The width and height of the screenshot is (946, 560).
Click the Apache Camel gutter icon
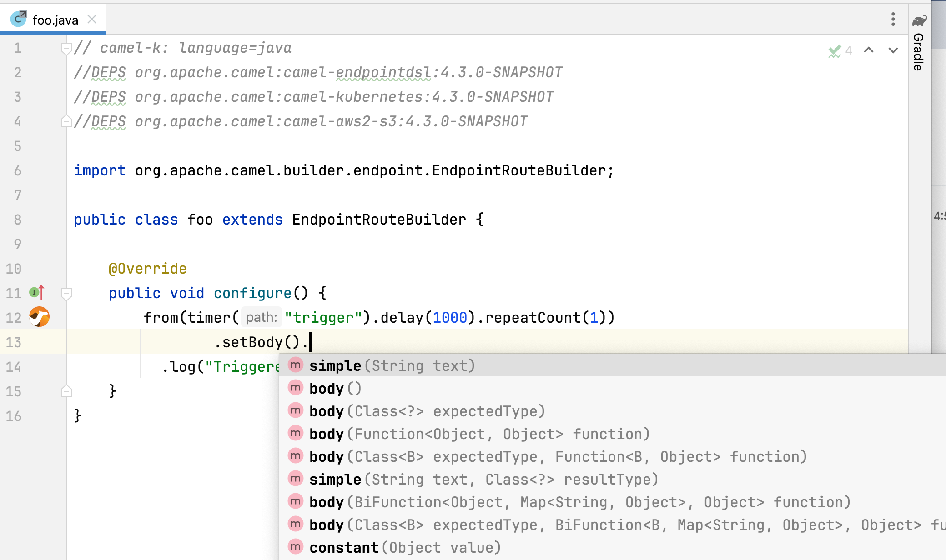point(40,317)
